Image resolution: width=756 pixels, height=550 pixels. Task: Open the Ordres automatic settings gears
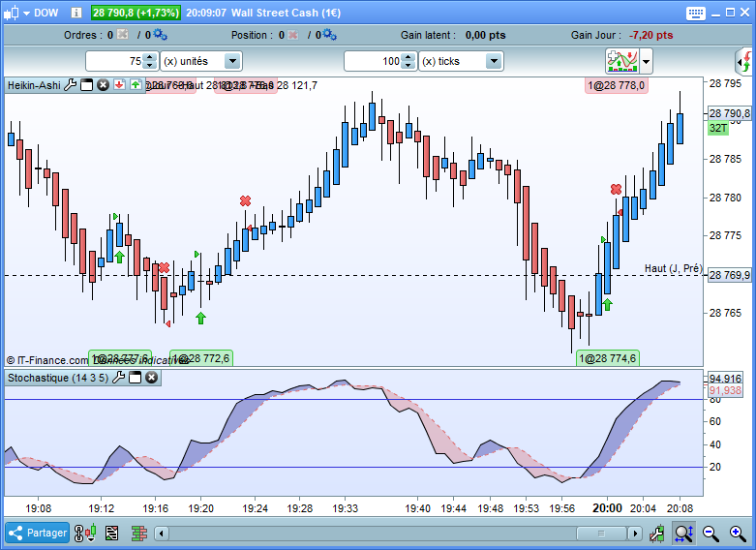pyautogui.click(x=160, y=35)
